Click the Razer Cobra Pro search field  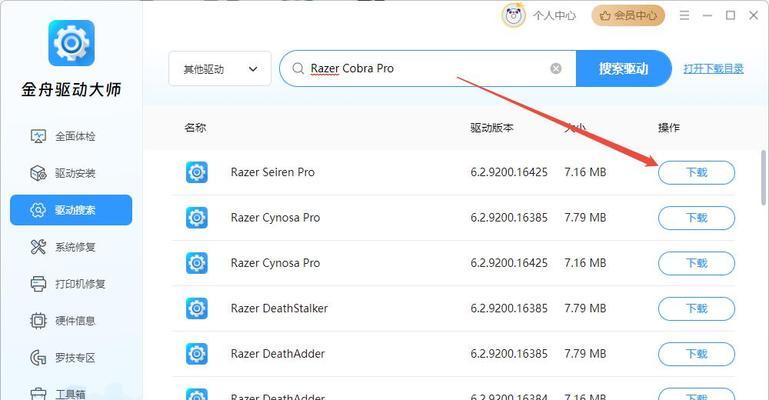tap(428, 69)
